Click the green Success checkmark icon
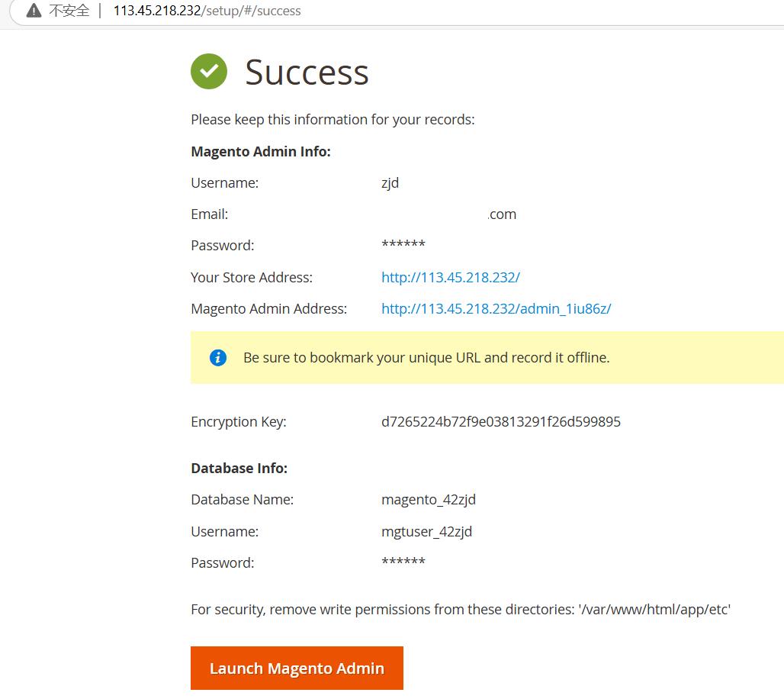784x699 pixels. pos(209,72)
